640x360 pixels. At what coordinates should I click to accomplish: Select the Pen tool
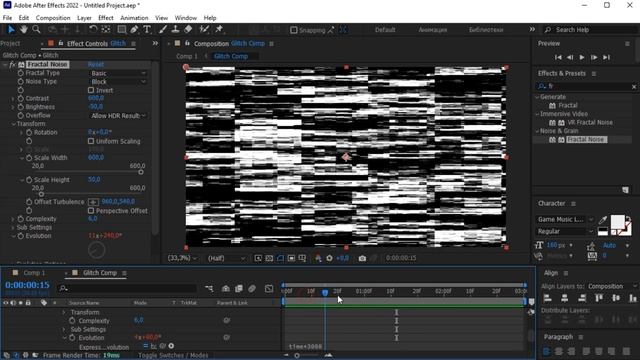tap(134, 29)
